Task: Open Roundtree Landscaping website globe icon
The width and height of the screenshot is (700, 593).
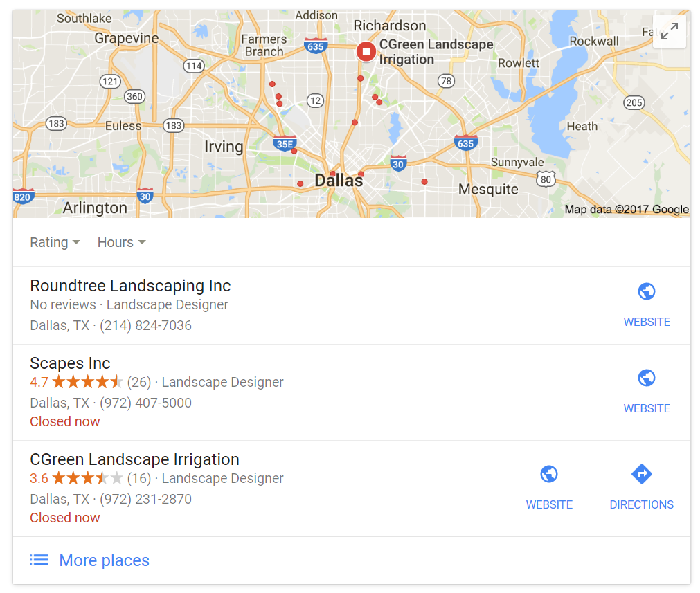Action: 647,292
